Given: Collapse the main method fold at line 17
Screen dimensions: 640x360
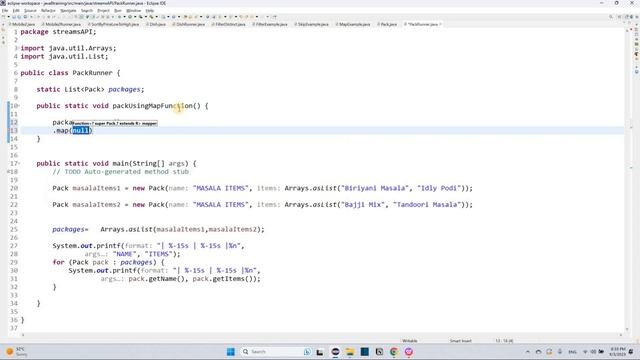Looking at the screenshot, I should tap(19, 163).
